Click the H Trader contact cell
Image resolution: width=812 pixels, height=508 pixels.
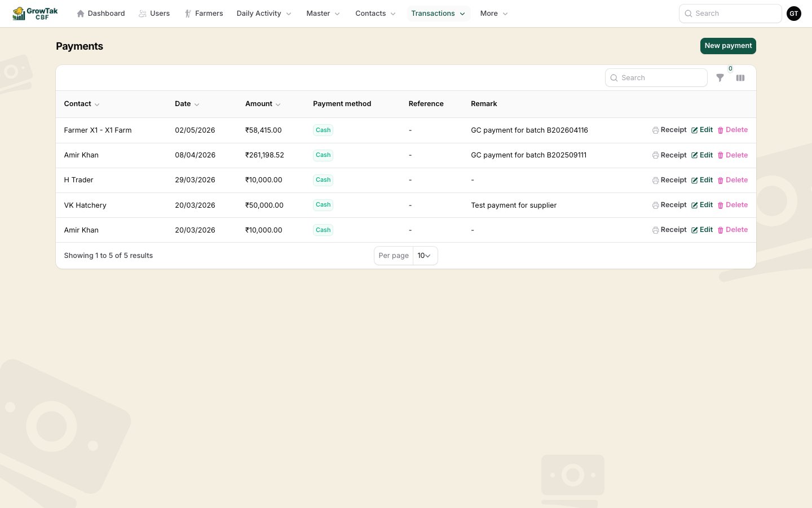point(78,180)
